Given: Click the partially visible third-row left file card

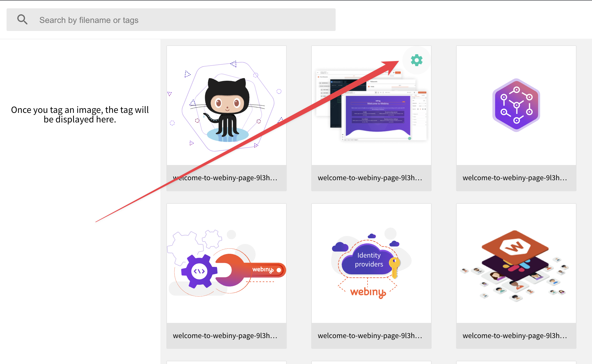Looking at the screenshot, I should pos(227,363).
